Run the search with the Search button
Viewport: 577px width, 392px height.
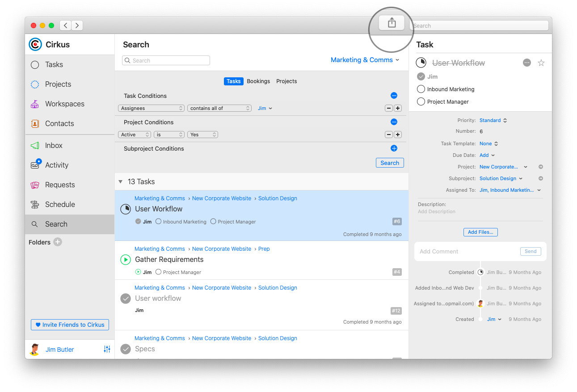(x=390, y=163)
